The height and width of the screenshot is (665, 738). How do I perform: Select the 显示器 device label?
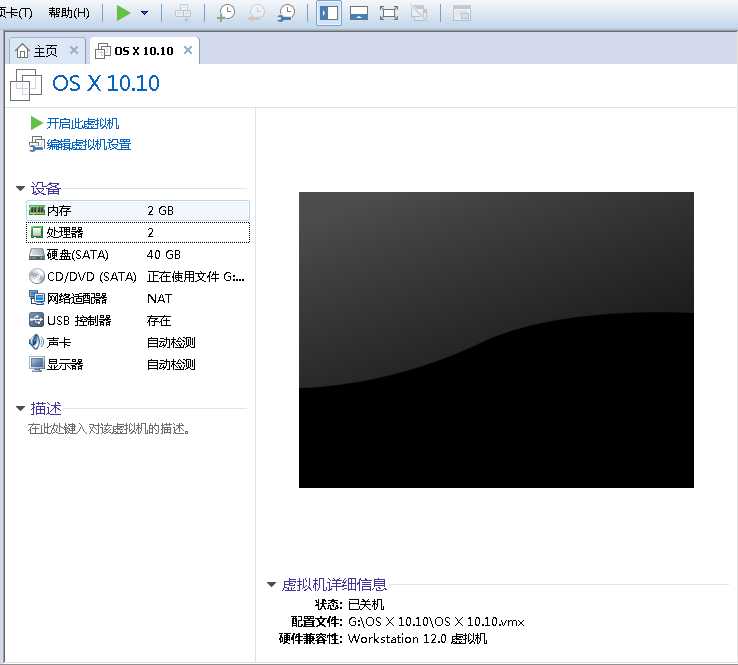pos(65,364)
